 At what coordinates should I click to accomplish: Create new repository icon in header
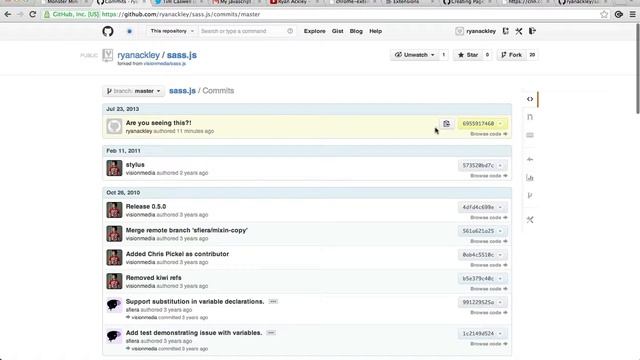[x=506, y=31]
